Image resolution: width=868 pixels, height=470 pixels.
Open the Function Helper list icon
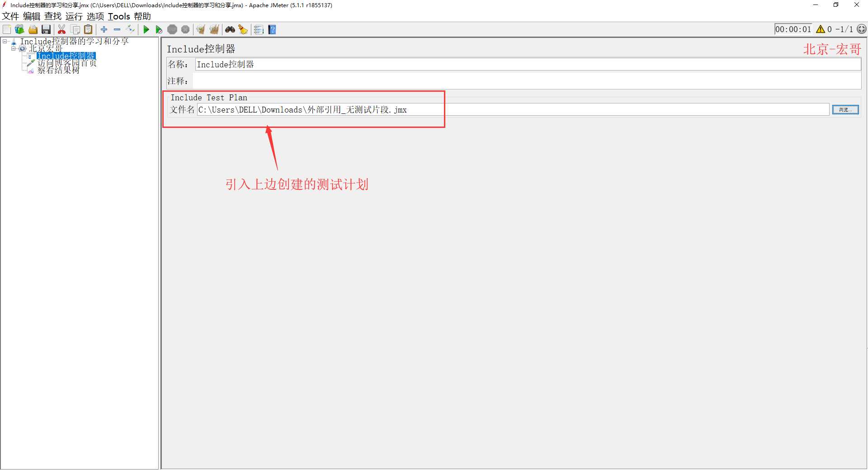[259, 30]
